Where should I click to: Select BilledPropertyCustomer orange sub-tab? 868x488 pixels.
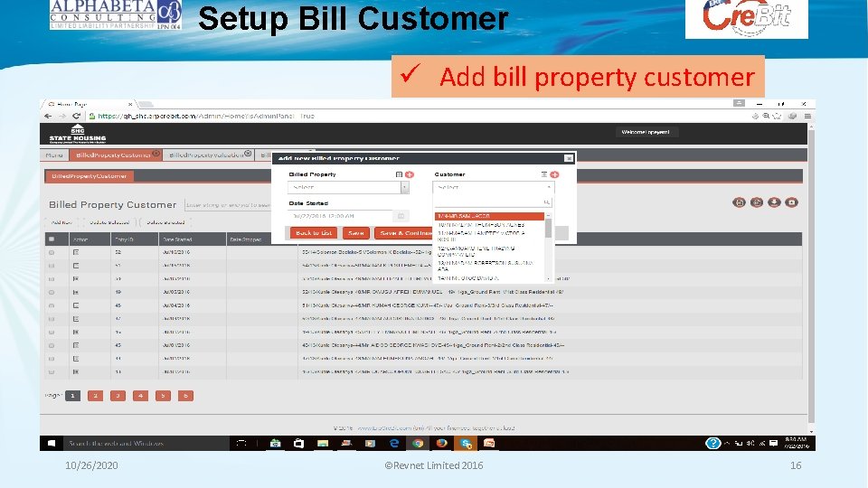tap(90, 176)
